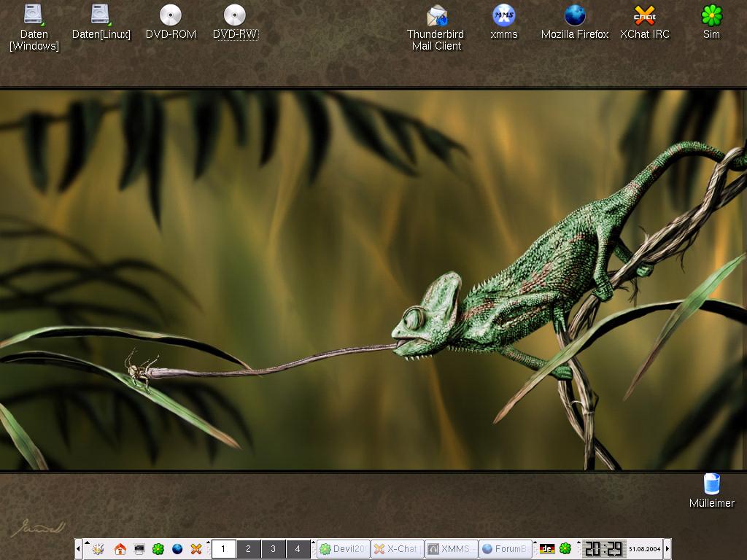This screenshot has width=747, height=560.
Task: Open Mozilla Firefox desktop shortcut
Action: [575, 16]
